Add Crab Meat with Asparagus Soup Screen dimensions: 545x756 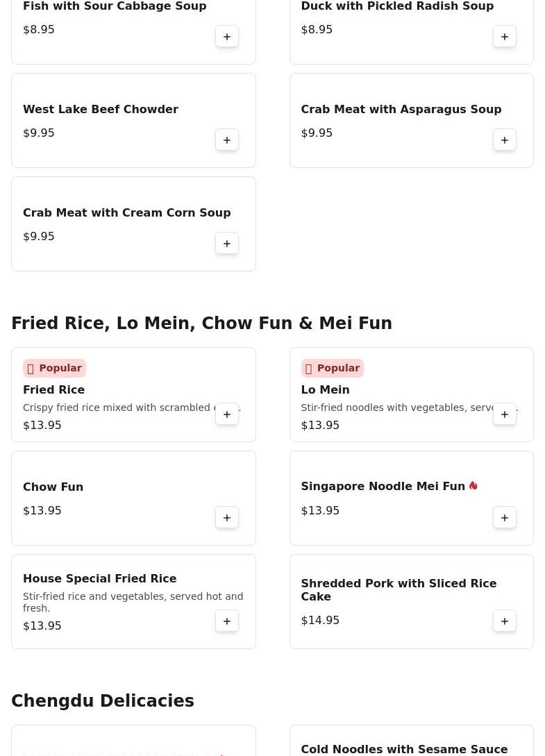pos(505,140)
